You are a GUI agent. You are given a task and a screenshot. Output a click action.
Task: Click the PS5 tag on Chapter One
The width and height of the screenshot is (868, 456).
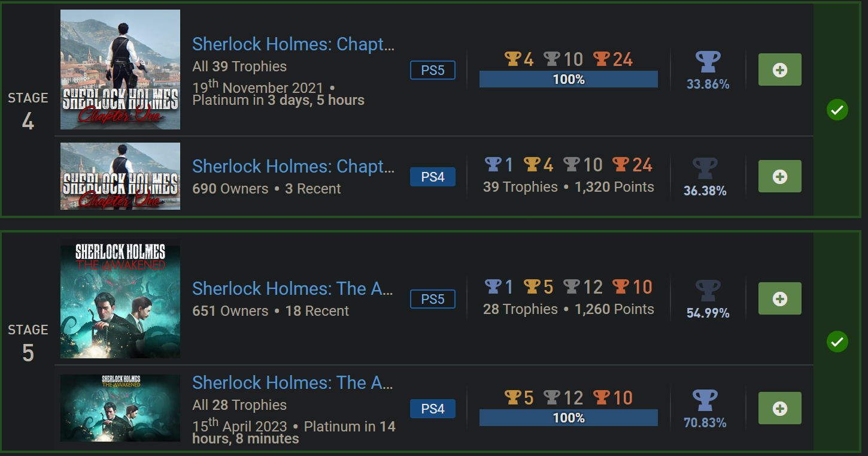coord(433,70)
